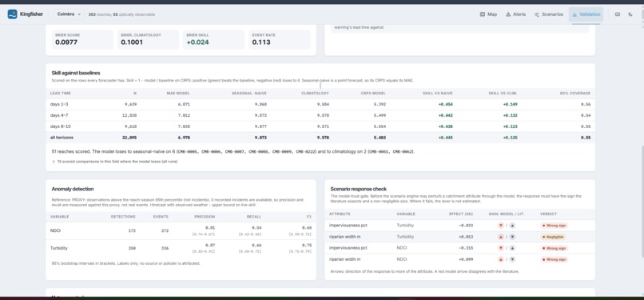Click the Brier Score card value 0.0977

pyautogui.click(x=66, y=42)
